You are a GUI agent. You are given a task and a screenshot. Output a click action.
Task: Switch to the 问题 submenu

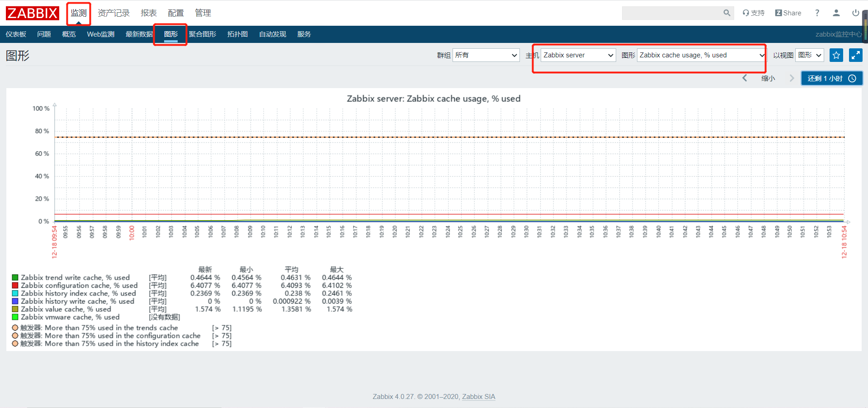(44, 34)
